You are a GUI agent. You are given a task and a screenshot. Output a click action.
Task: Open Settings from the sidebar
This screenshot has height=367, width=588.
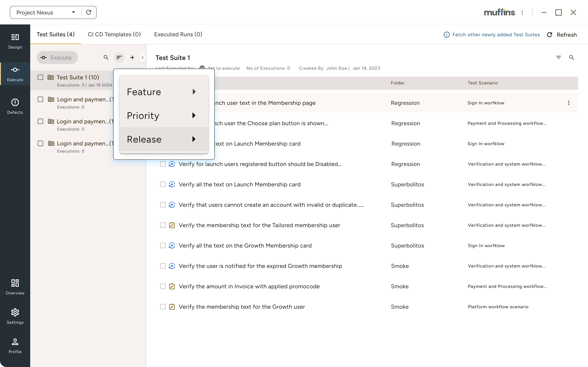[15, 316]
